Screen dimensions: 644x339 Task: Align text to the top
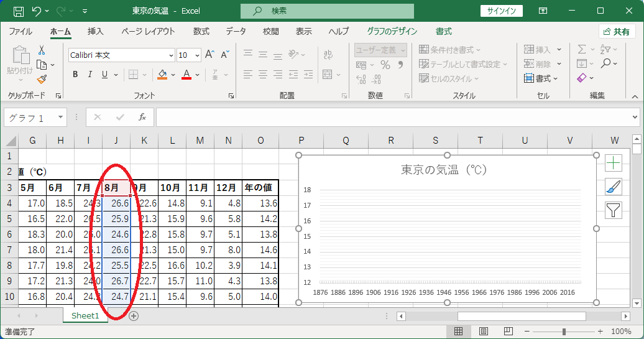pos(248,54)
